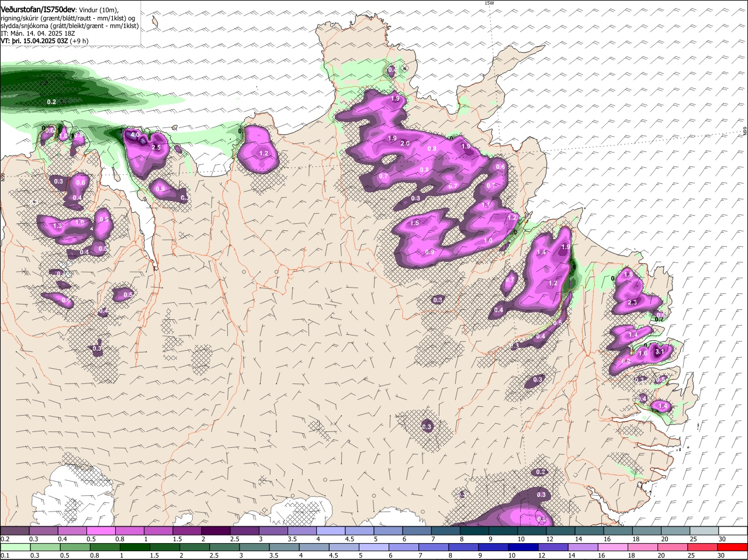The height and width of the screenshot is (560, 748).
Task: Click the 15W longitude label
Action: pos(489,3)
